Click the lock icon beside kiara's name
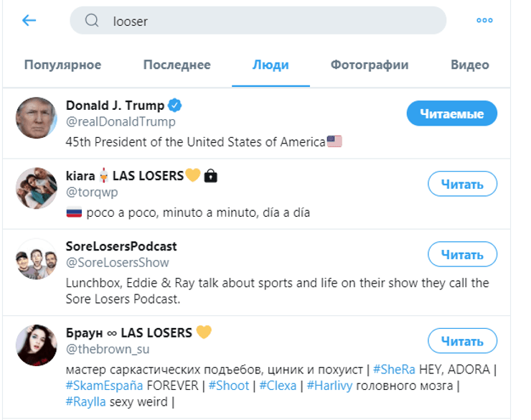Viewport: 531px width, 420px height. point(210,176)
